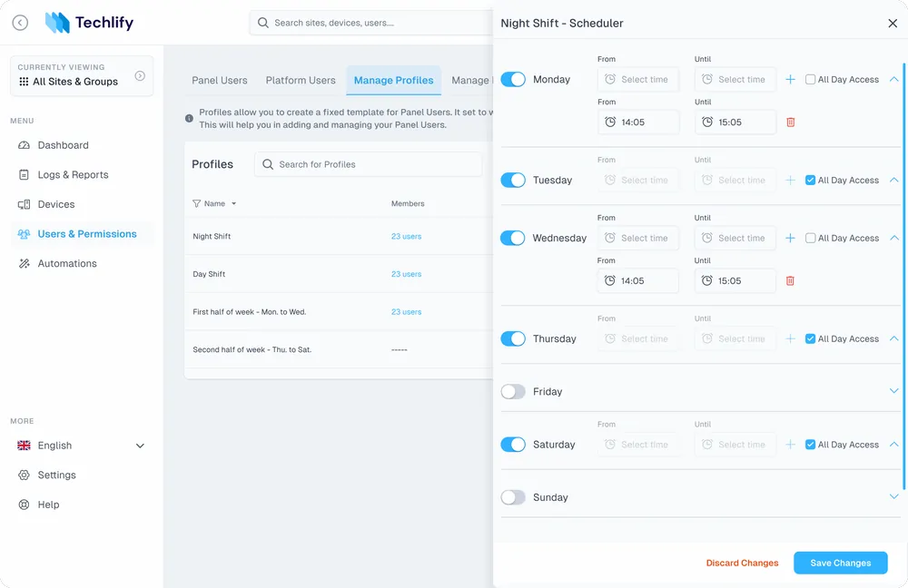Uncheck All Day Access for Tuesday
The height and width of the screenshot is (588, 908).
coord(810,180)
